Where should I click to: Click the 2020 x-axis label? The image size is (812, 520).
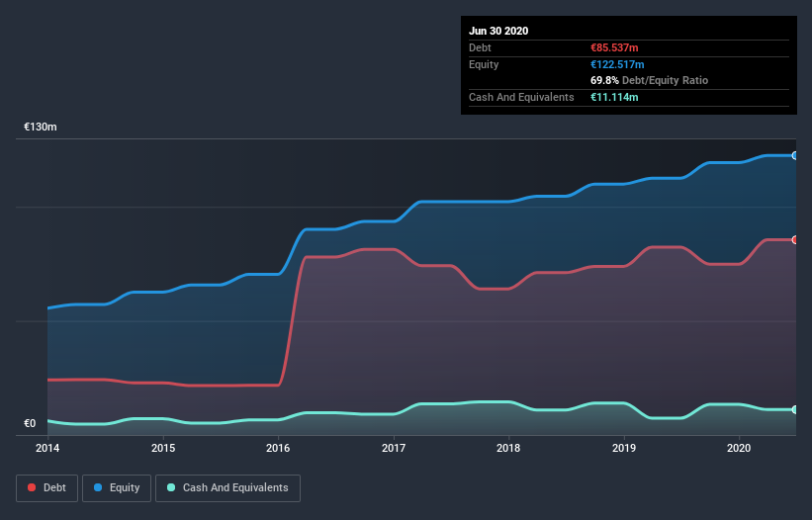coord(739,448)
